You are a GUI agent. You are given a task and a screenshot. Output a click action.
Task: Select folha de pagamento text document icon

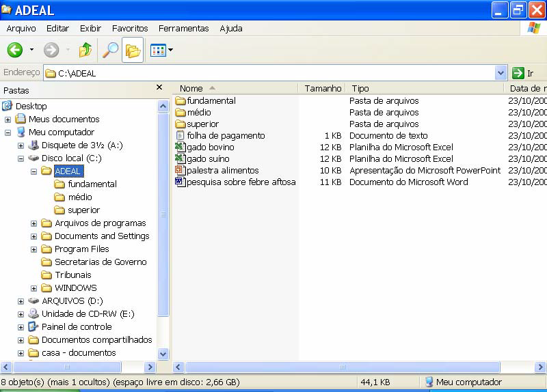[180, 135]
